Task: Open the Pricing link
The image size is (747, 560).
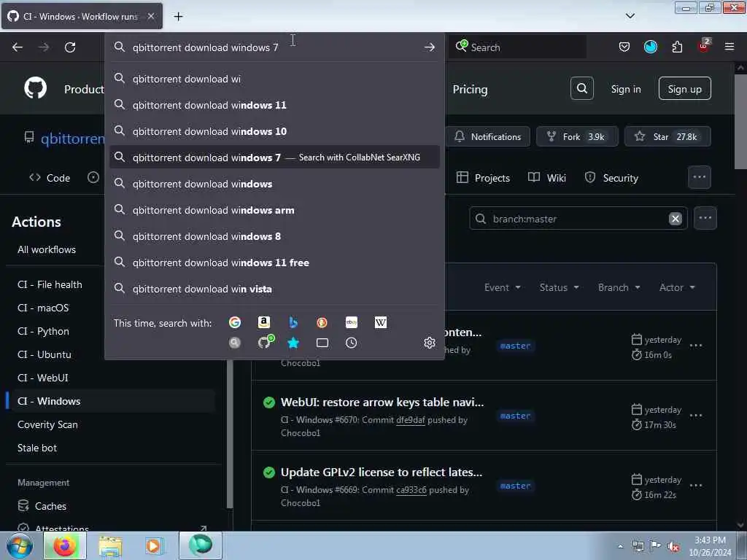Action: point(470,89)
